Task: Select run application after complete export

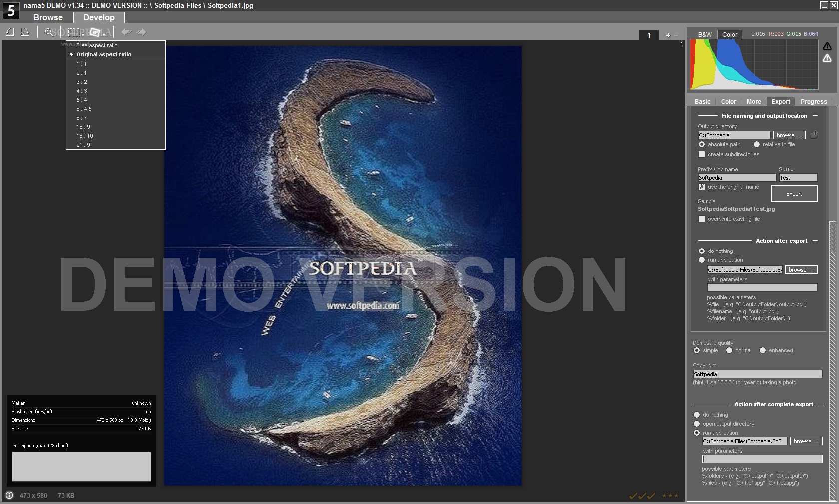Action: tap(697, 433)
